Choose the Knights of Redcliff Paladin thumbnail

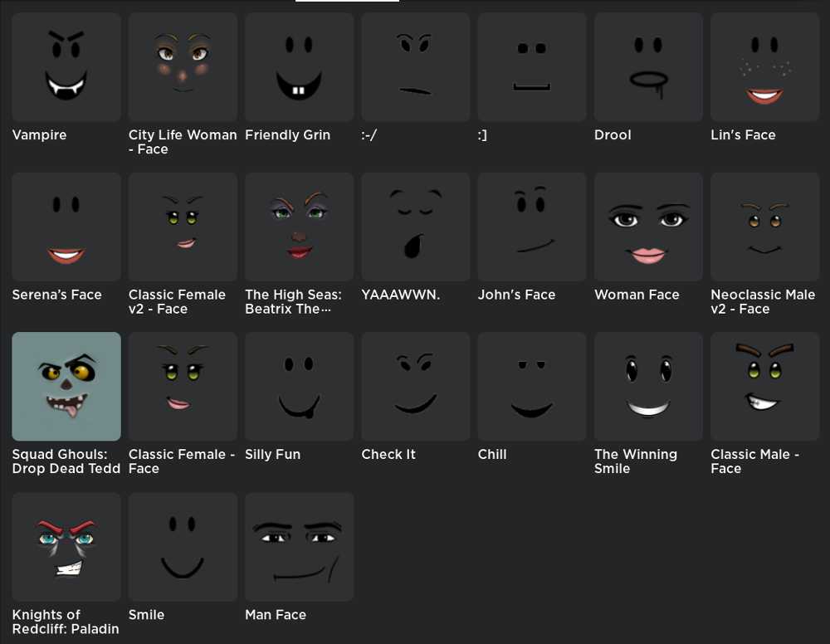pos(66,547)
